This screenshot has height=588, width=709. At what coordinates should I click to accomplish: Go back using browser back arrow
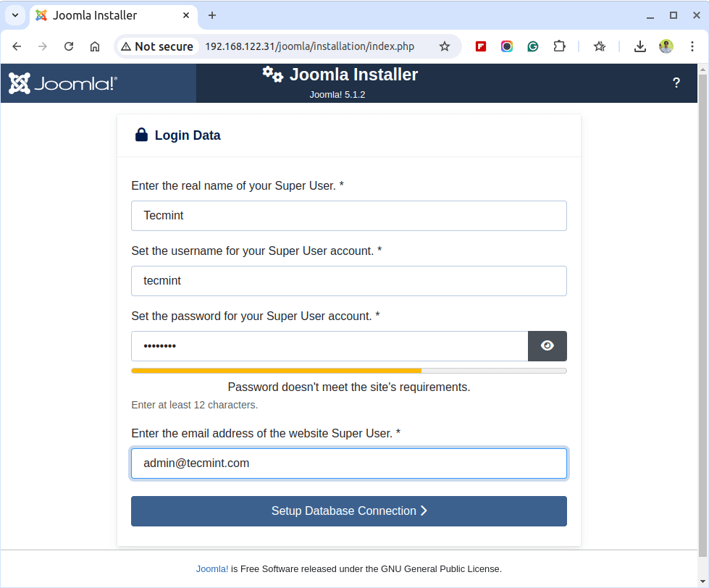(x=17, y=46)
